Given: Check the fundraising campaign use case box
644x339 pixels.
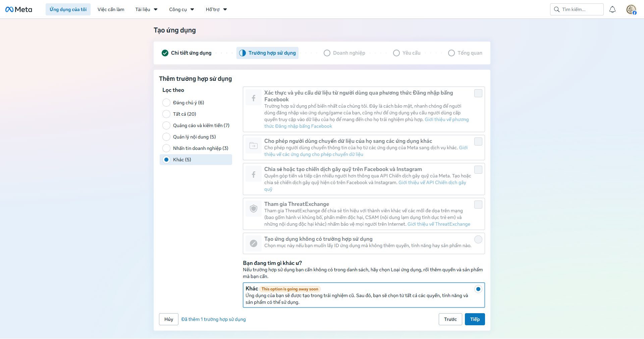Looking at the screenshot, I should pyautogui.click(x=478, y=170).
